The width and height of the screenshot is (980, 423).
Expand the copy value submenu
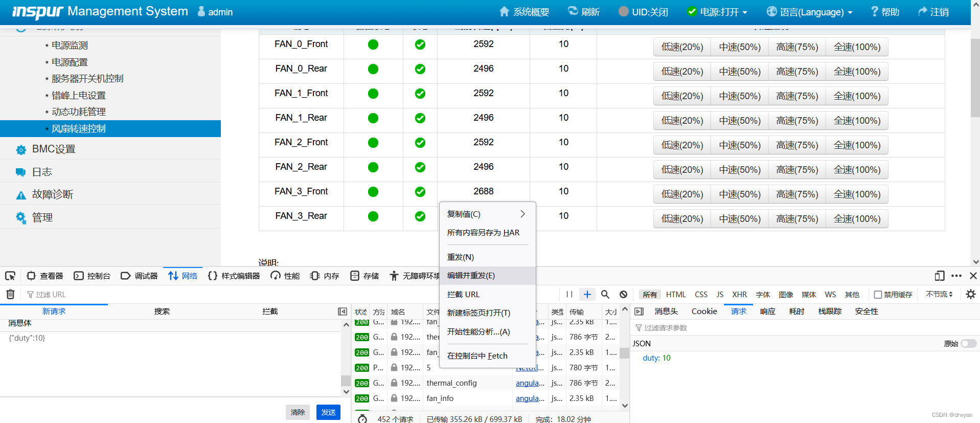pyautogui.click(x=487, y=214)
